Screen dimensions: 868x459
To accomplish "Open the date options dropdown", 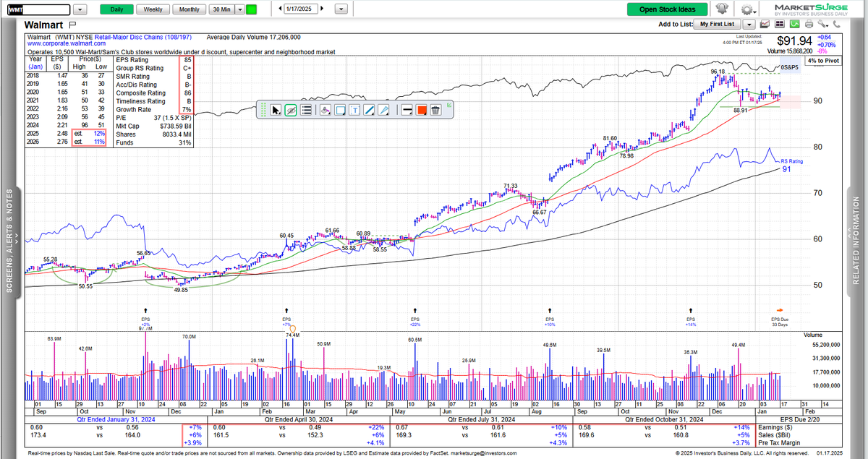I will click(340, 9).
